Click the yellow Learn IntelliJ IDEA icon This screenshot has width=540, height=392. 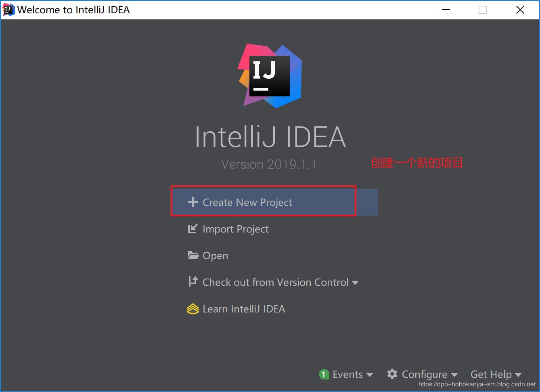193,309
